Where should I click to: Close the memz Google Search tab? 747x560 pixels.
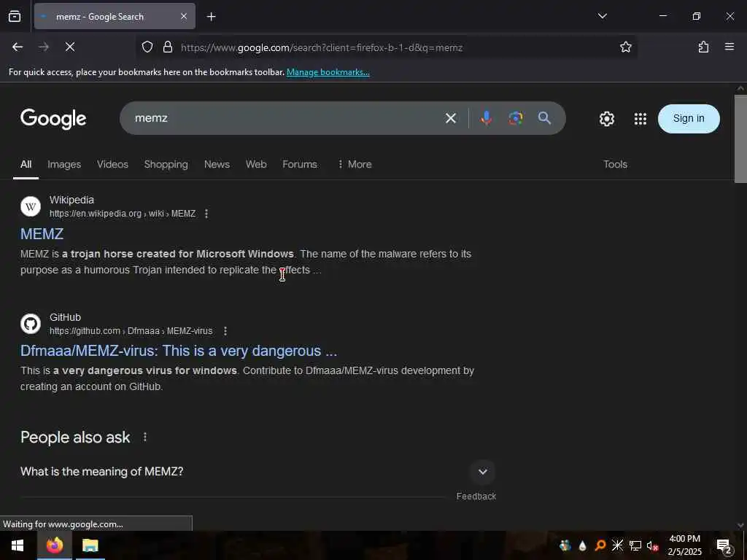184,17
